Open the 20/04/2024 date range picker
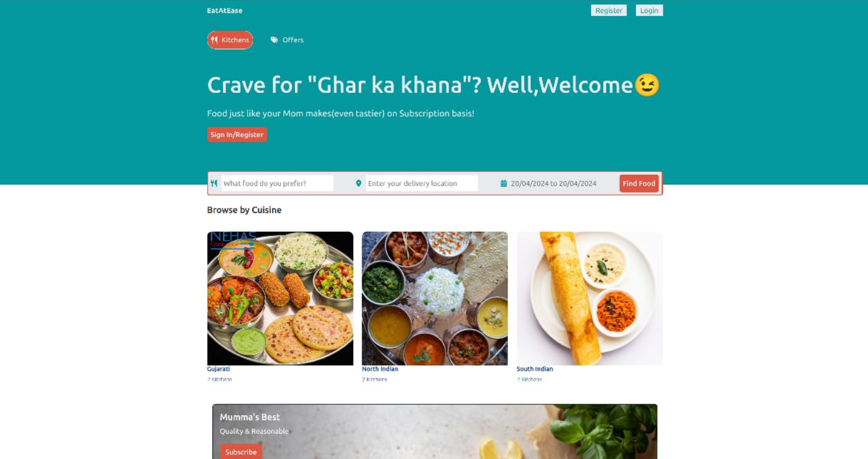Viewport: 868px width, 459px height. [554, 183]
